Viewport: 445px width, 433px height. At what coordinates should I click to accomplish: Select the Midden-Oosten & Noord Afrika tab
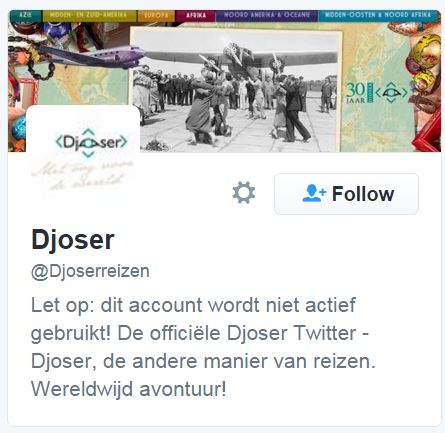click(x=379, y=15)
